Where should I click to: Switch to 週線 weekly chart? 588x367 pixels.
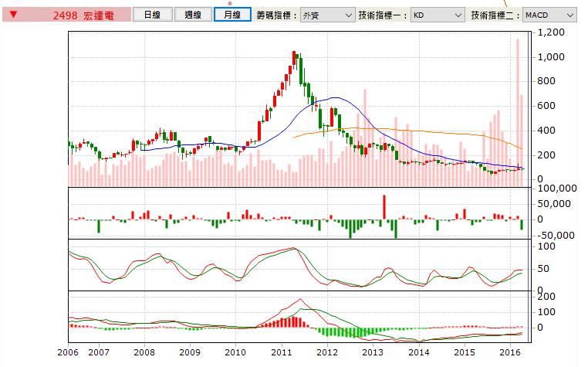click(x=192, y=15)
